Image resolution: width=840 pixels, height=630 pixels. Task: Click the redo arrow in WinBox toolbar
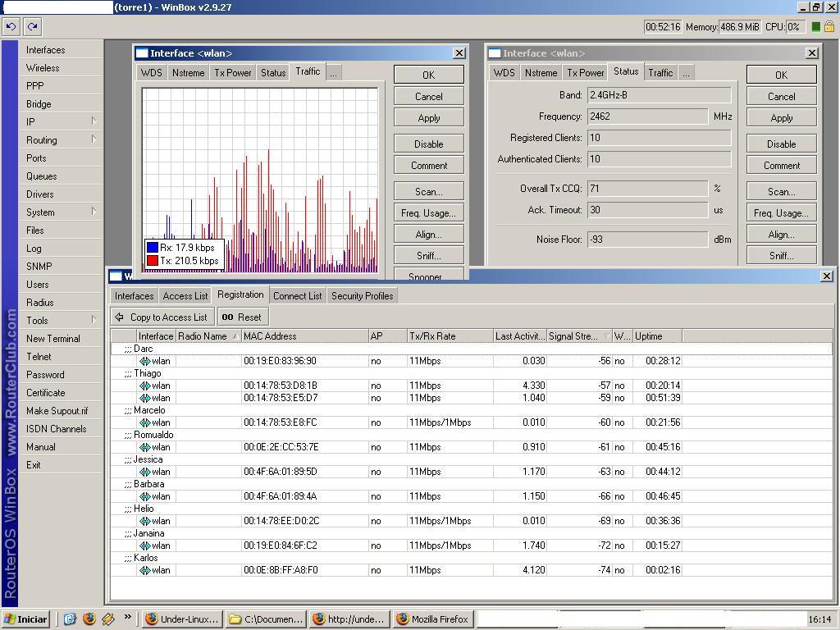click(x=32, y=26)
